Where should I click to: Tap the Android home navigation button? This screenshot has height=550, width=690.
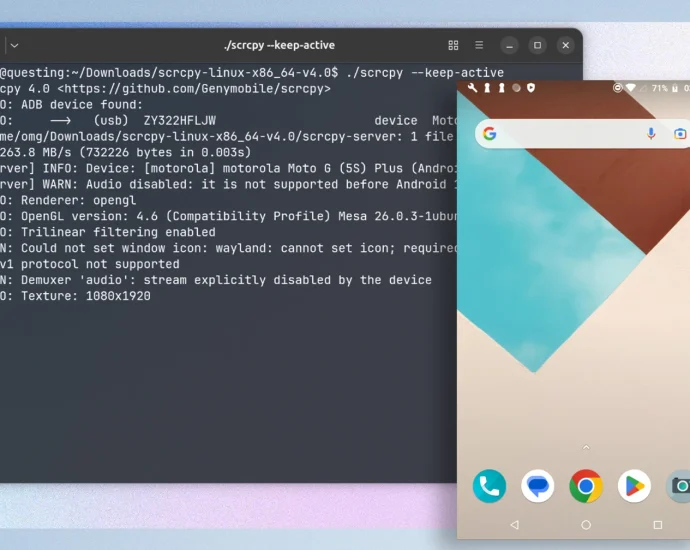[586, 525]
